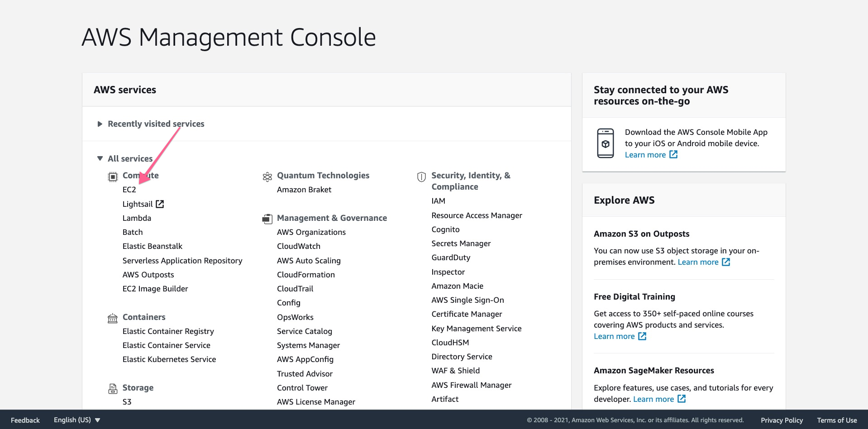Open CloudTrail
The image size is (868, 429).
tap(295, 289)
